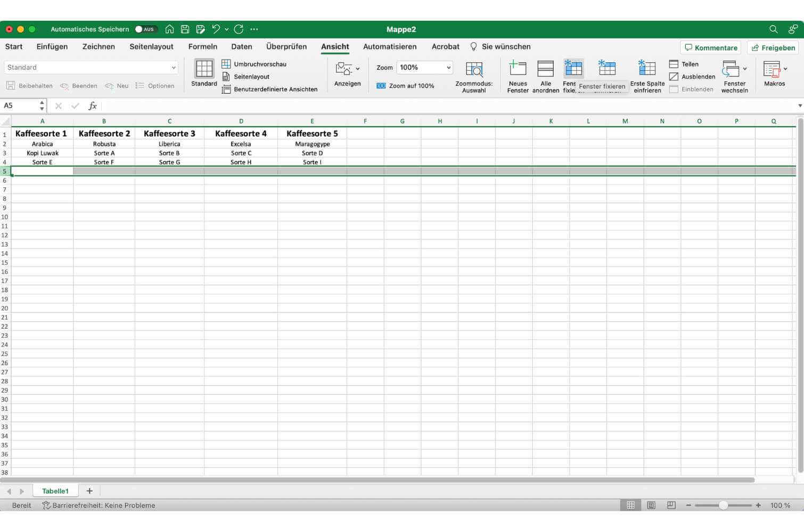Click the Alle anordnen icon
Screen dimensions: 804x532
(545, 69)
